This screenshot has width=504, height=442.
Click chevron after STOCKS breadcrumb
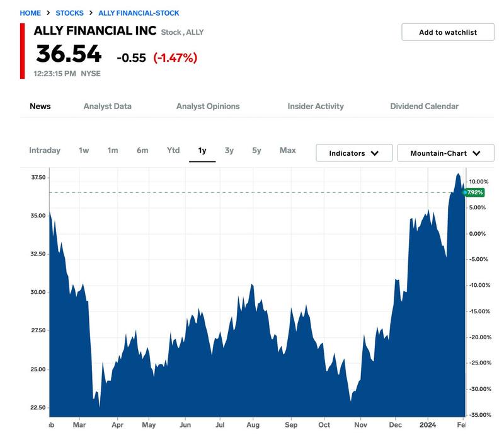click(91, 13)
